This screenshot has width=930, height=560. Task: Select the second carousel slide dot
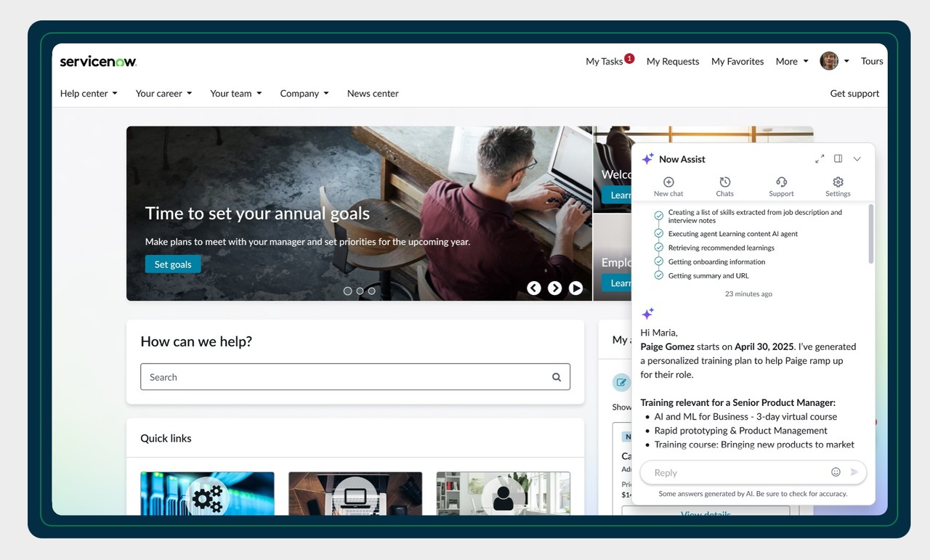pos(360,291)
